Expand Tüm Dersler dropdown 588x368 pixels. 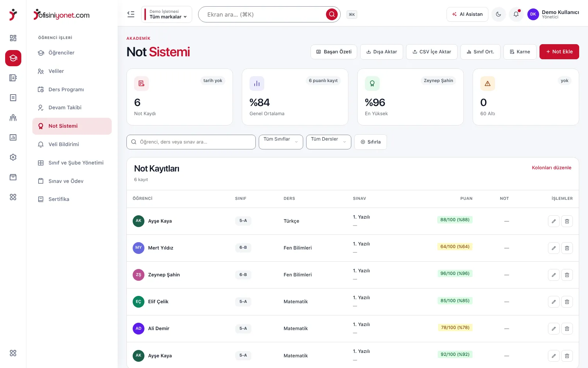(x=329, y=142)
